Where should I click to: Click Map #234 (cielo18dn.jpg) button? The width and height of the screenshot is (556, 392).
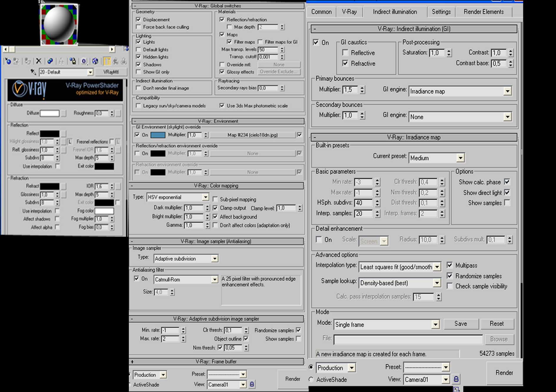252,135
